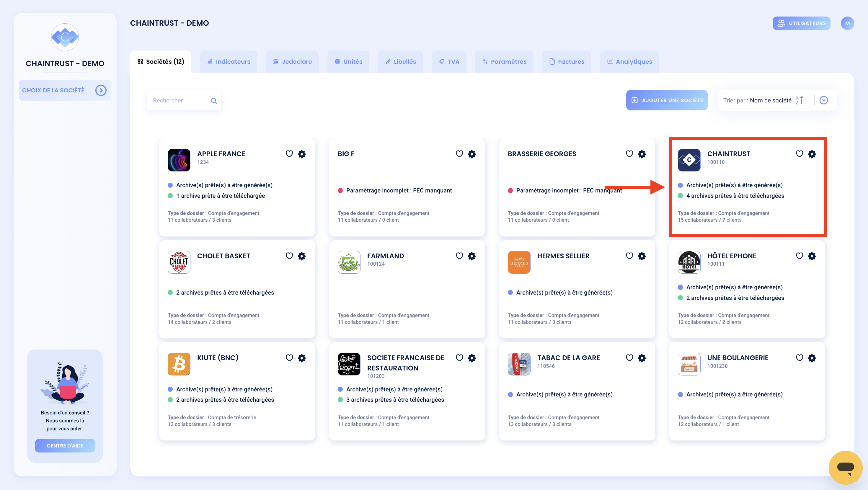The width and height of the screenshot is (868, 490).
Task: Open the CHAINTRUST company name
Action: (729, 154)
